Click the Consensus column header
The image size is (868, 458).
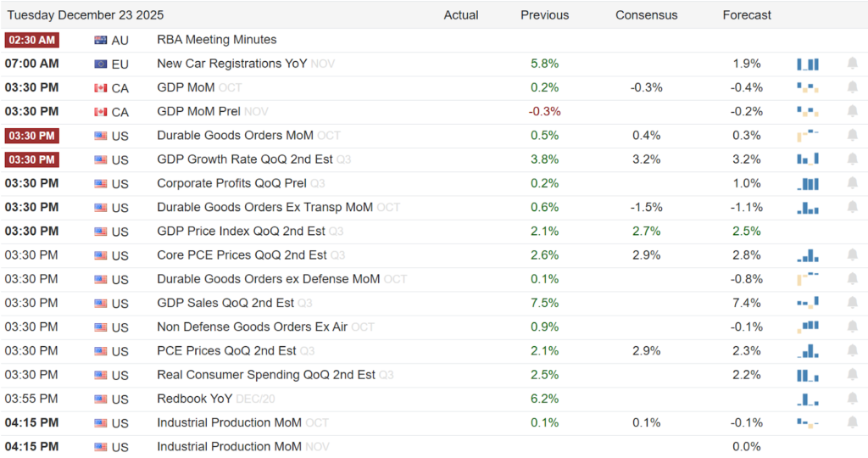pyautogui.click(x=646, y=15)
